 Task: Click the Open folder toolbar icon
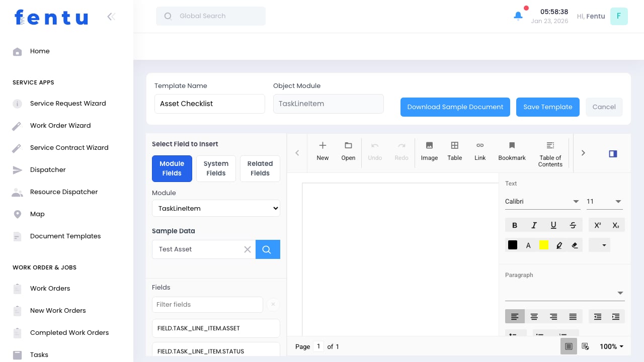tap(348, 151)
